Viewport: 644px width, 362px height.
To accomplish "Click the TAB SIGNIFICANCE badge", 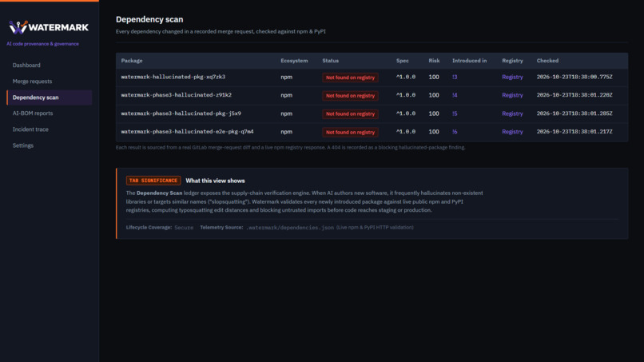I will click(x=153, y=181).
